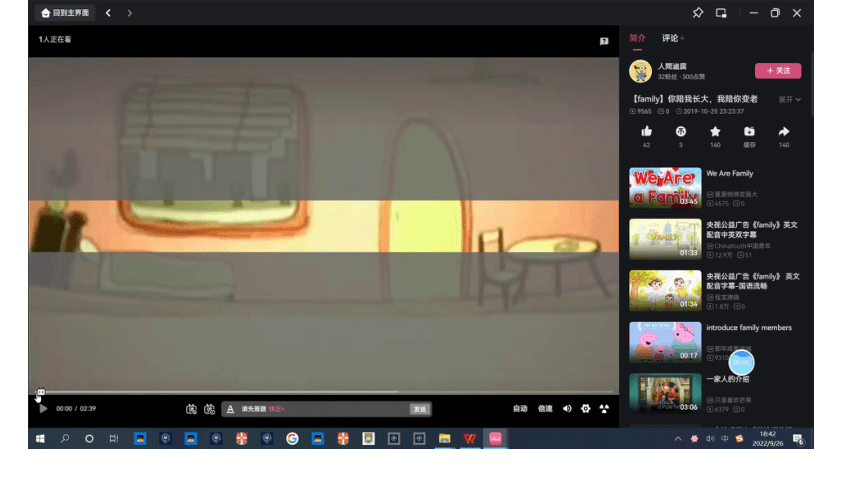Open 一家人的介绍 video title
Image resolution: width=860 pixels, height=484 pixels.
[727, 379]
